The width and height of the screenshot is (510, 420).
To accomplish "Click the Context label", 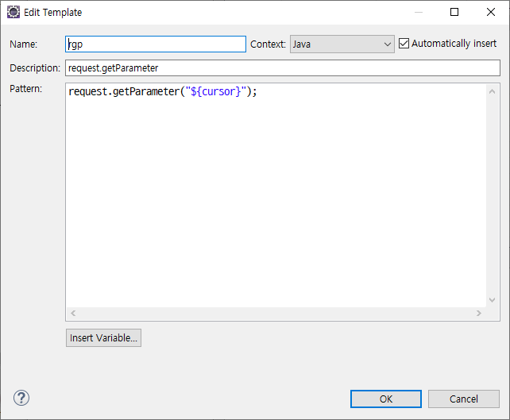I will click(x=268, y=44).
